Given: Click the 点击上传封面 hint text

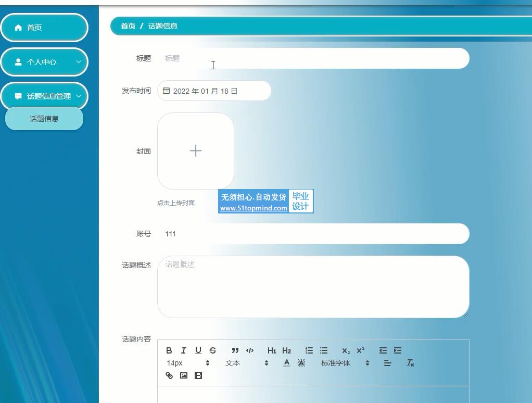Looking at the screenshot, I should point(176,203).
